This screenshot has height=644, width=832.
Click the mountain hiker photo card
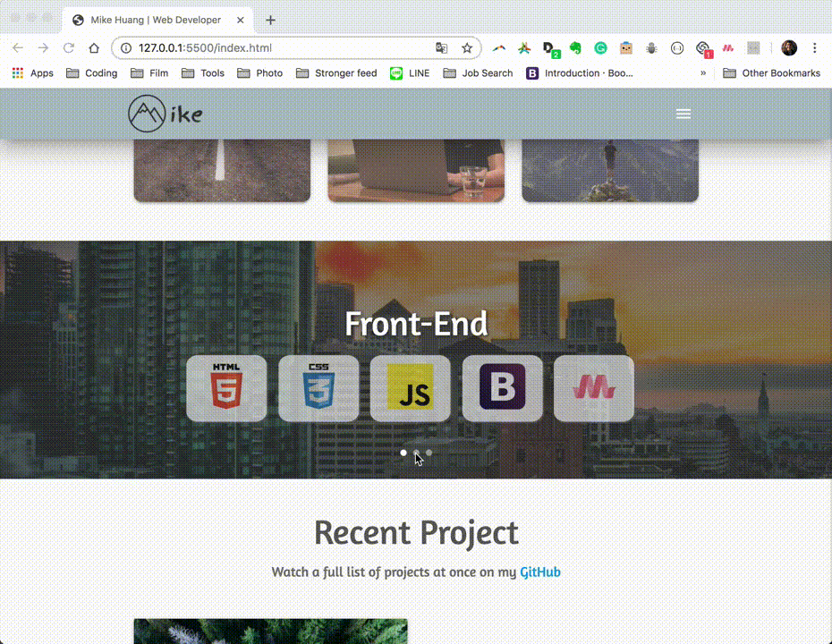coord(610,170)
